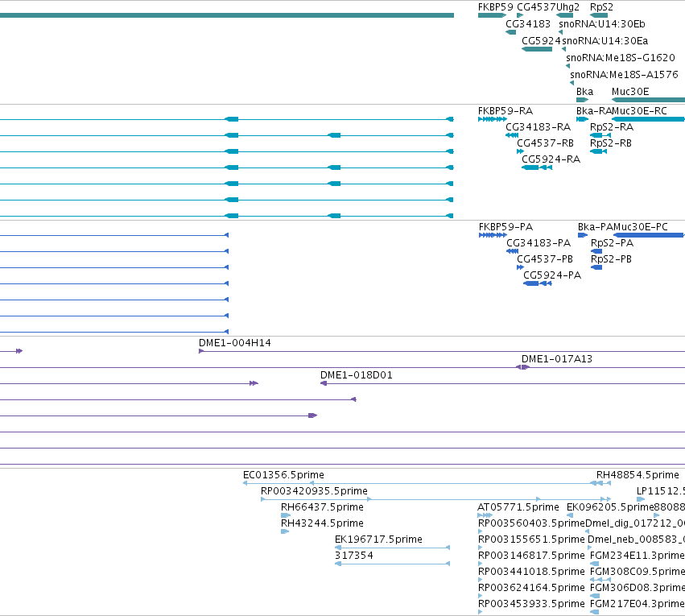685x616 pixels.
Task: Click the CG4537-PB protein label
Action: 545,259
